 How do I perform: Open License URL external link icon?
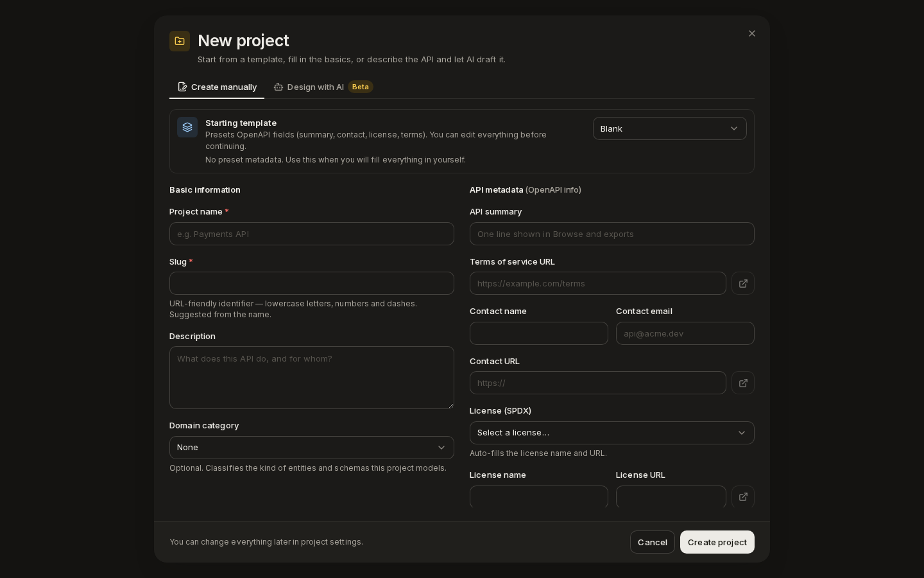(743, 496)
